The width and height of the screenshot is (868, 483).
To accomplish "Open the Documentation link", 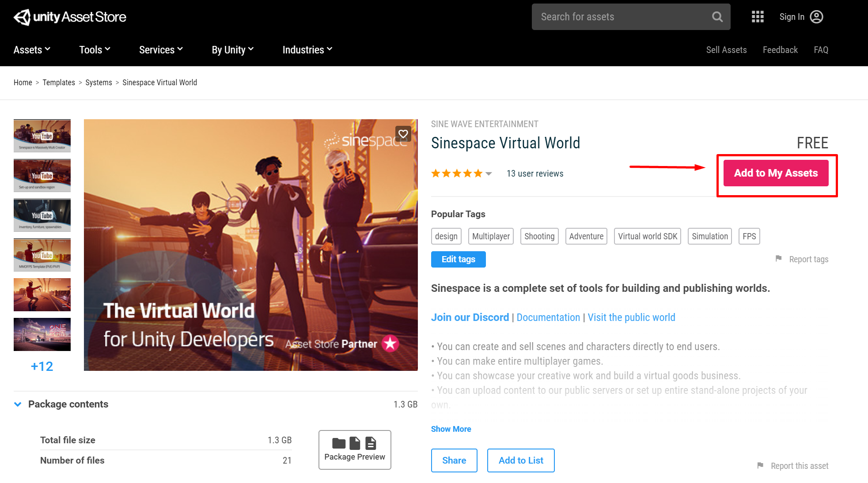I will point(548,317).
